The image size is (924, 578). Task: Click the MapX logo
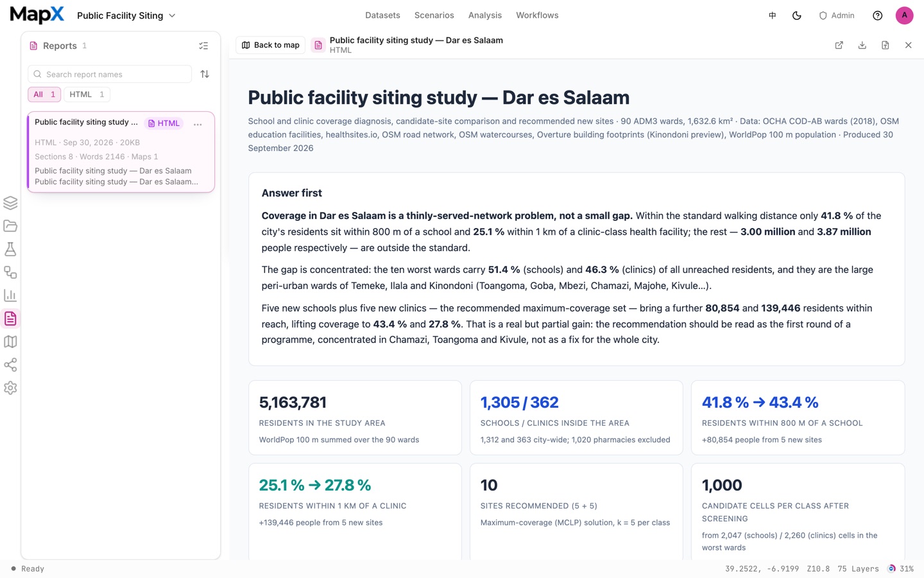[37, 15]
